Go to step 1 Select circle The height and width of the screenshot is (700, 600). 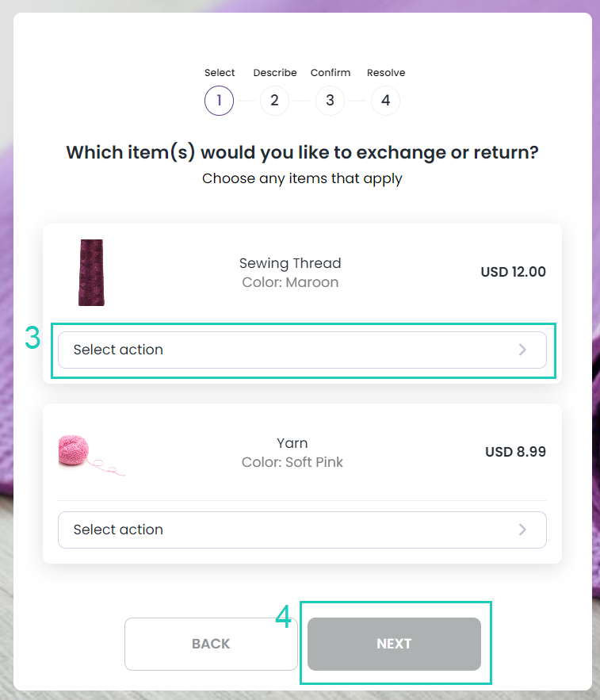tap(219, 101)
